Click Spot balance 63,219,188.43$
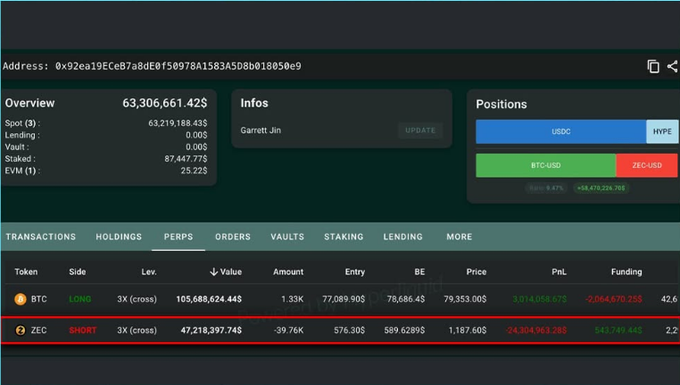Viewport: 680px width, 385px height. click(x=178, y=123)
